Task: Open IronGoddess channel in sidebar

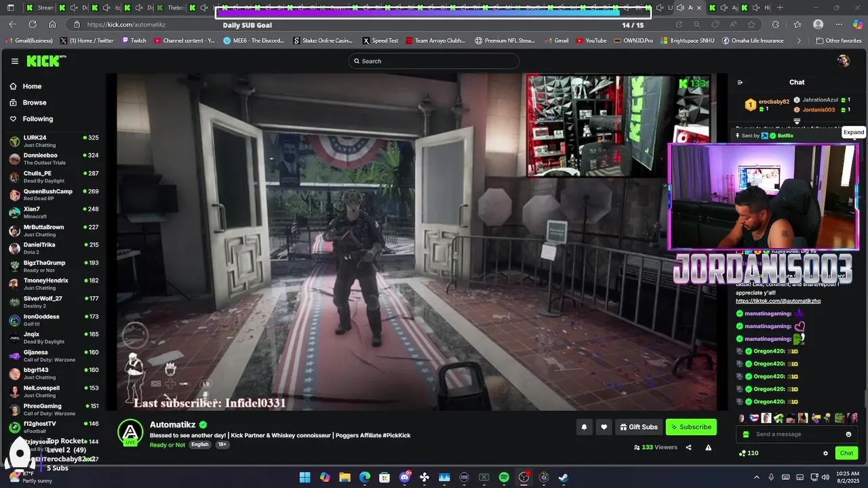Action: coord(54,320)
